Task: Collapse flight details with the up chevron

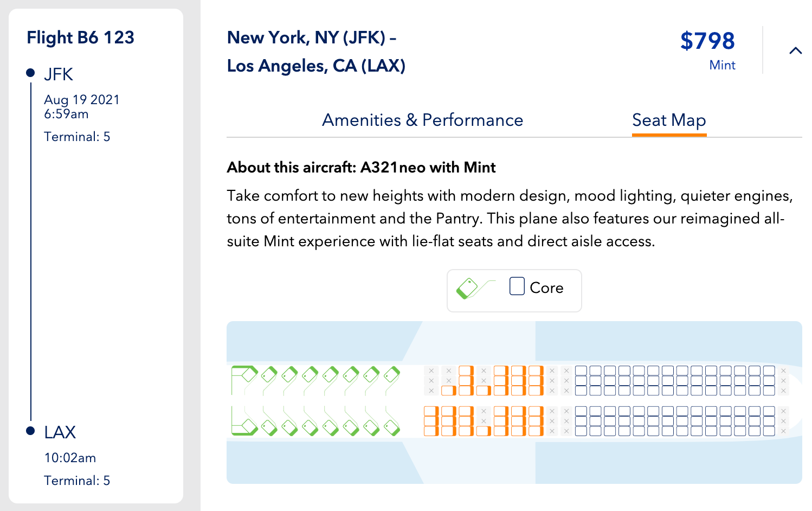Action: coord(795,50)
